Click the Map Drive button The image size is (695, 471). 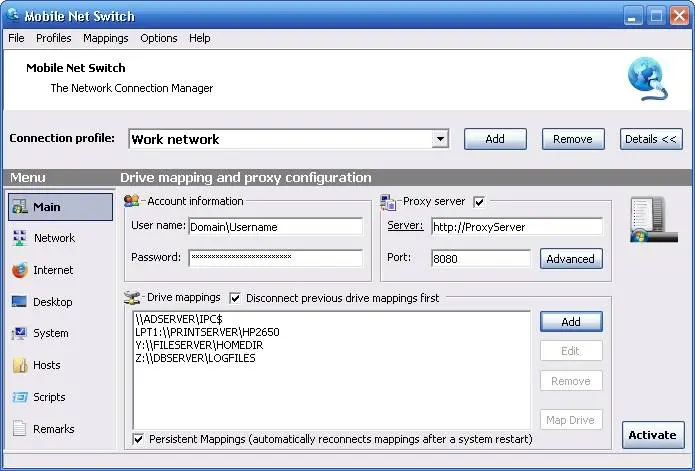(571, 420)
